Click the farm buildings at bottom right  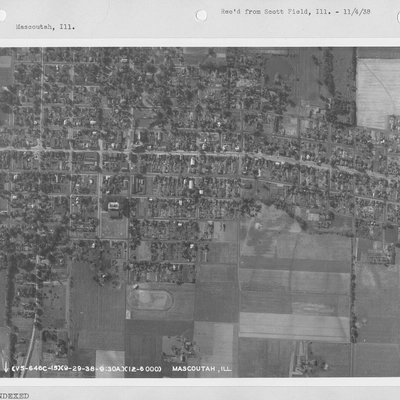307,363
